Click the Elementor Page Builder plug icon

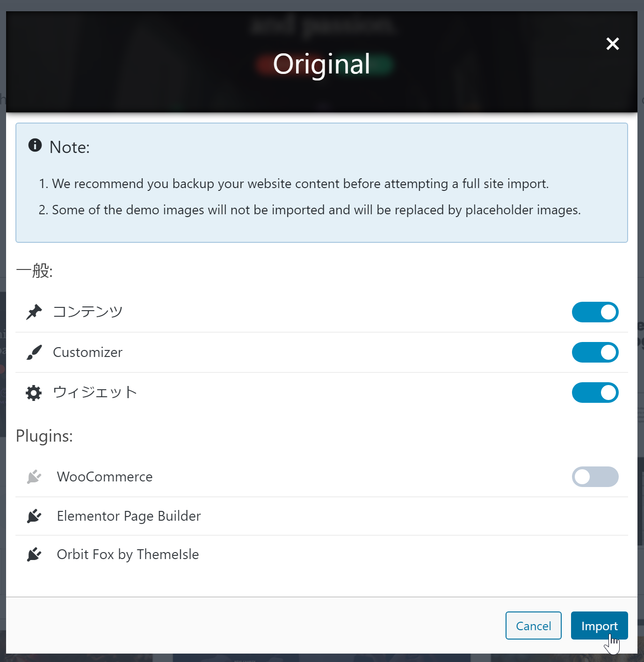tap(34, 516)
